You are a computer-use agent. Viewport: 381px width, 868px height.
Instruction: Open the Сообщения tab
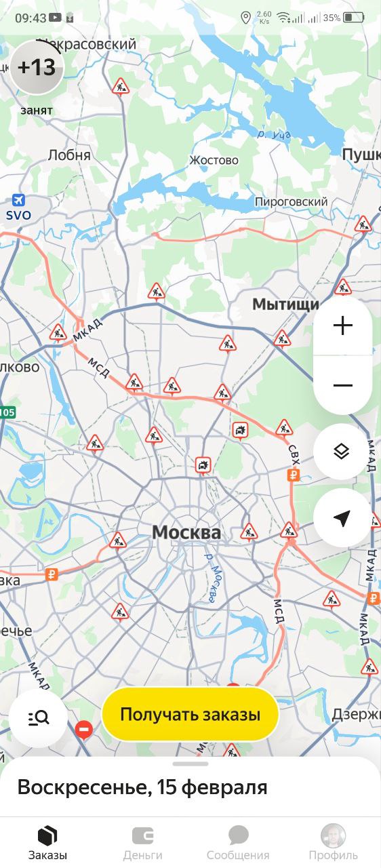pos(238,843)
